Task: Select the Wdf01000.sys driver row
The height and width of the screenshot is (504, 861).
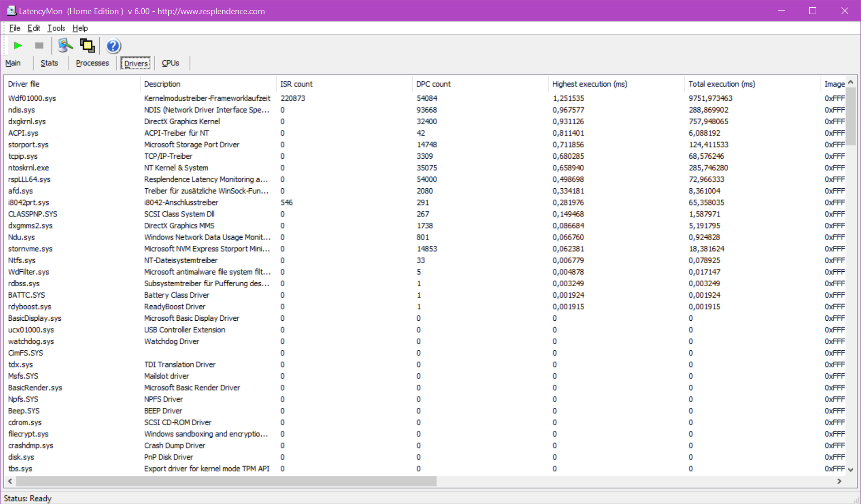Action: pos(426,98)
